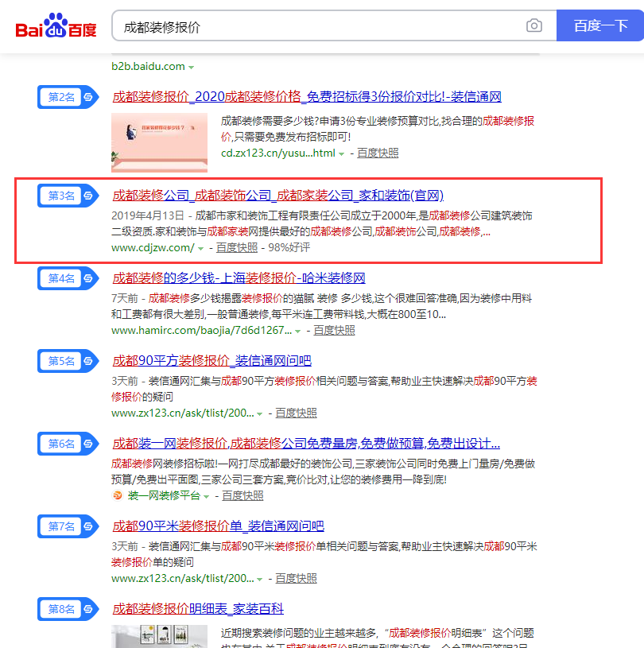This screenshot has height=648, width=644.
Task: Open 百度快照 for the cdjzw.com result
Action: pos(237,247)
